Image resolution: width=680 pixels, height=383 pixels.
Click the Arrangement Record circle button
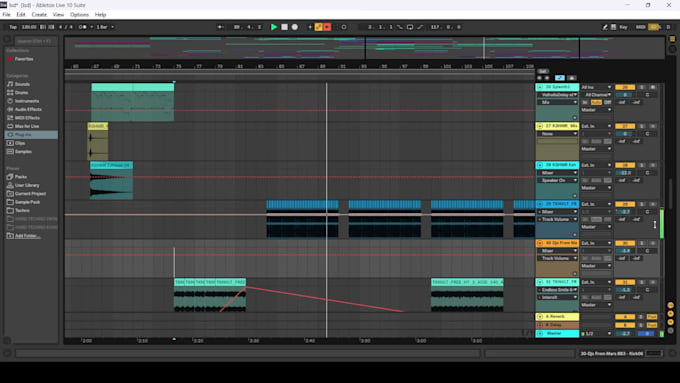tap(295, 27)
